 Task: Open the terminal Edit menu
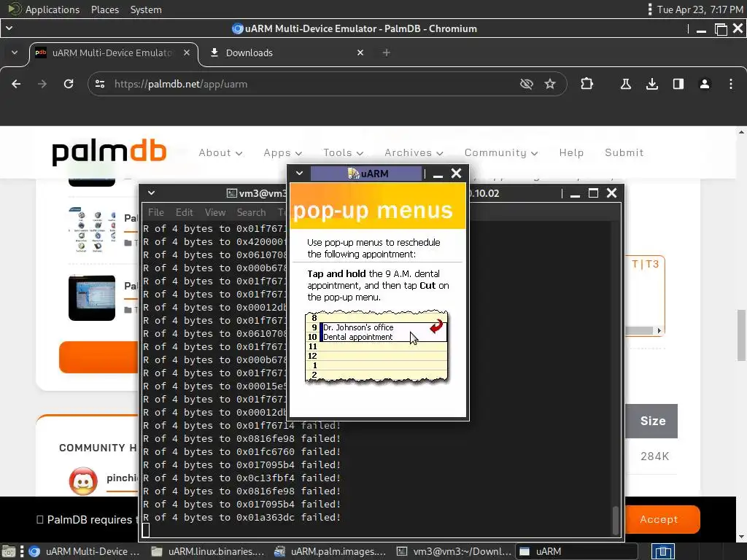click(x=184, y=212)
